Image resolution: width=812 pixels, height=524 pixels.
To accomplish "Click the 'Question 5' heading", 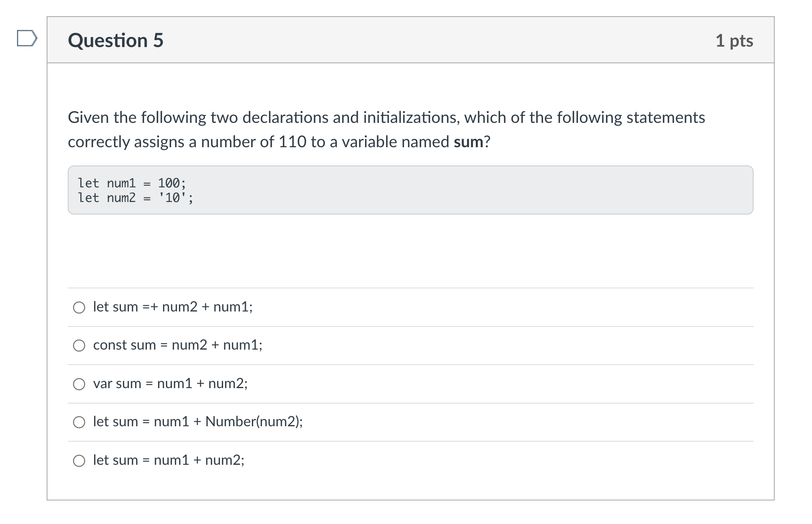I will click(116, 41).
